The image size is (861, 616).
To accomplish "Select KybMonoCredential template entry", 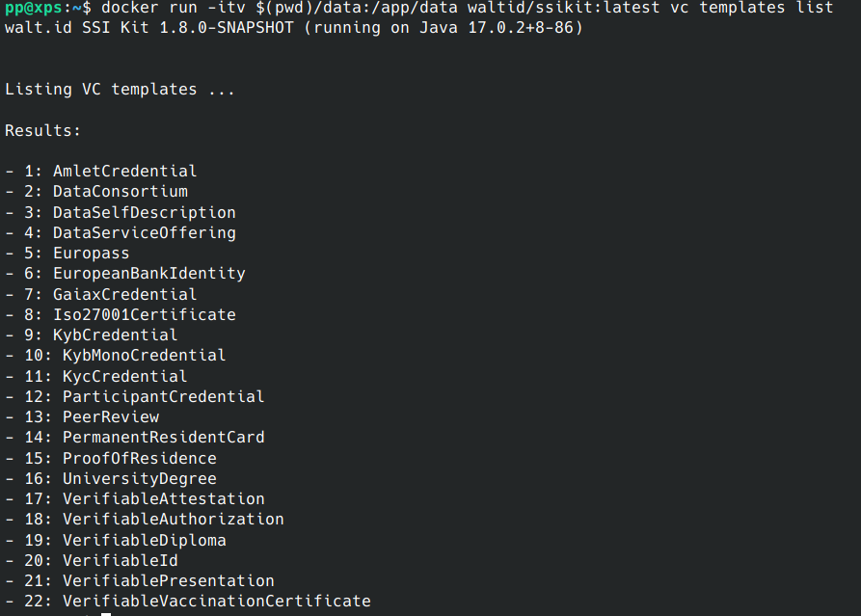I will [144, 355].
